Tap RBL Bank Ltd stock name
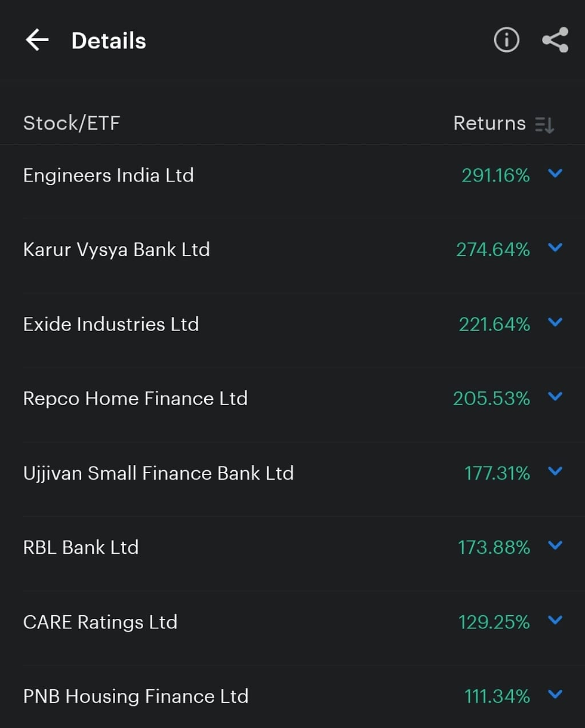This screenshot has height=728, width=585. tap(81, 547)
